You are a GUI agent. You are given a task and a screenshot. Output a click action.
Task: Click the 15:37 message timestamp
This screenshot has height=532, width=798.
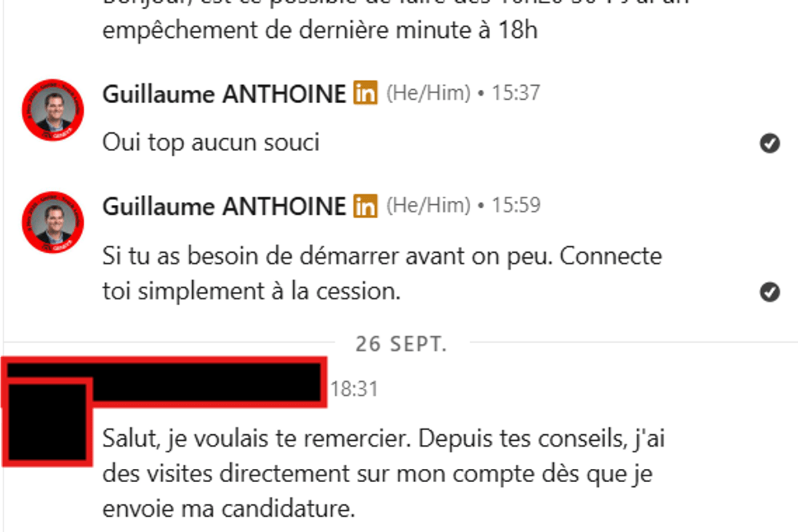tap(515, 94)
